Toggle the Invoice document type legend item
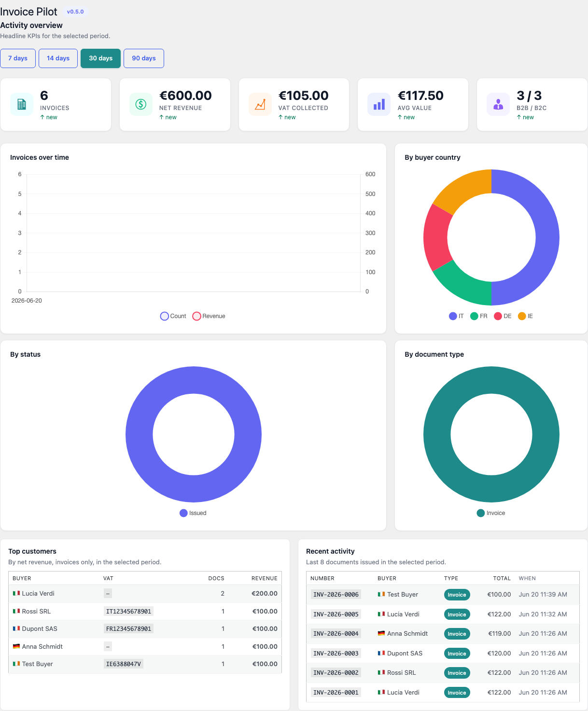The image size is (588, 711). point(491,513)
